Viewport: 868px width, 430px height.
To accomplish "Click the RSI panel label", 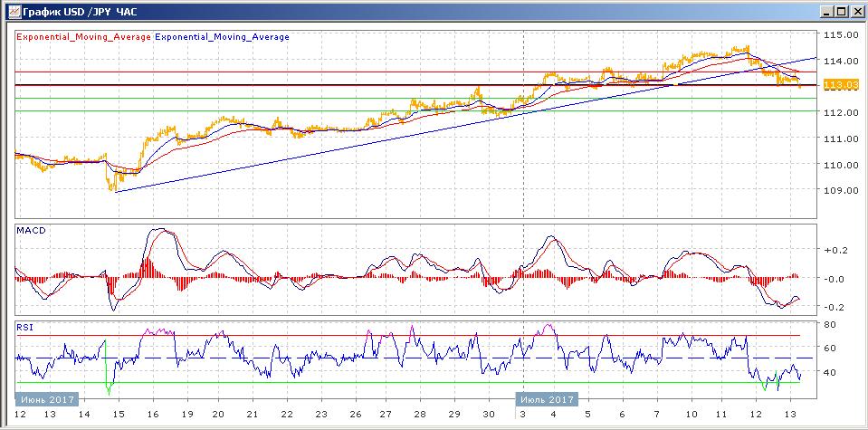I will [25, 328].
